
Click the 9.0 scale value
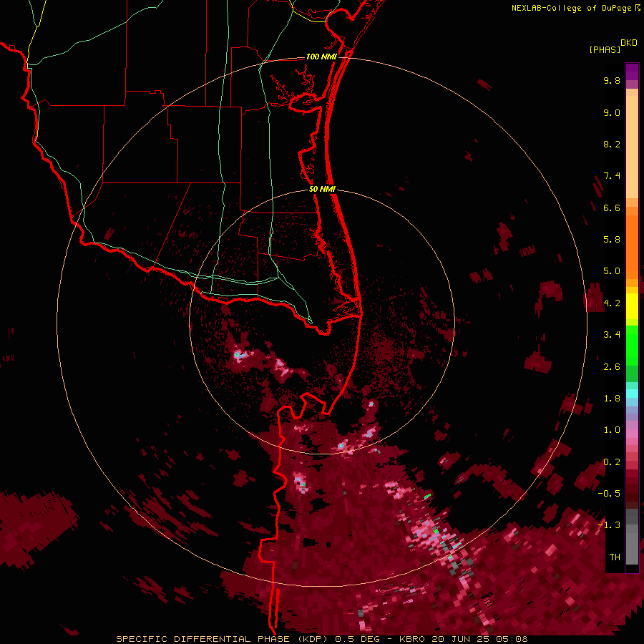point(612,112)
